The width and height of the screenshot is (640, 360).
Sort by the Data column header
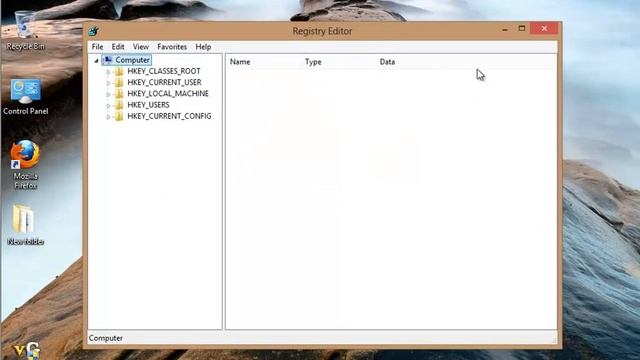(387, 62)
